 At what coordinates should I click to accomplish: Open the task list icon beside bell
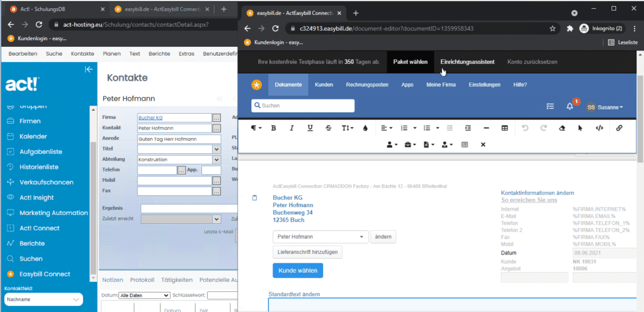click(x=550, y=106)
